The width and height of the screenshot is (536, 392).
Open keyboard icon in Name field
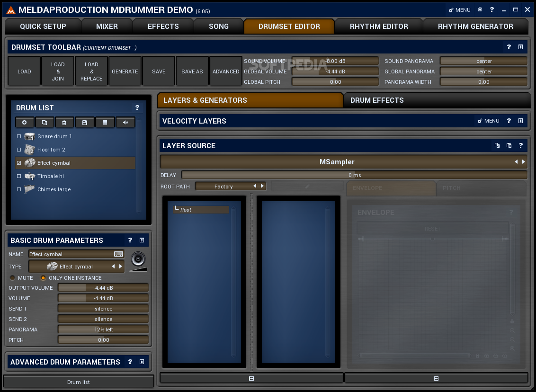(x=118, y=254)
